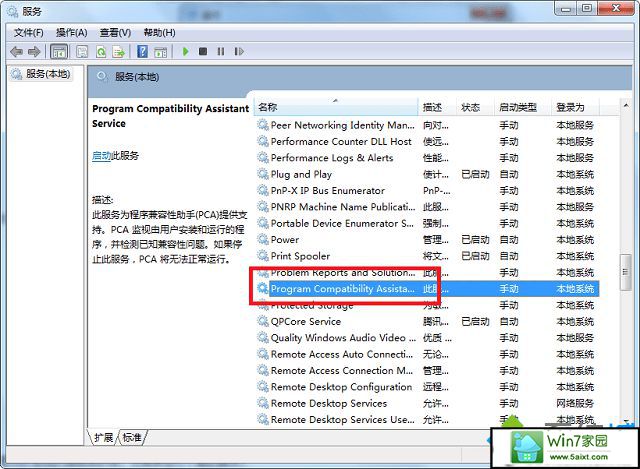Restart service with restart button

coord(239,51)
